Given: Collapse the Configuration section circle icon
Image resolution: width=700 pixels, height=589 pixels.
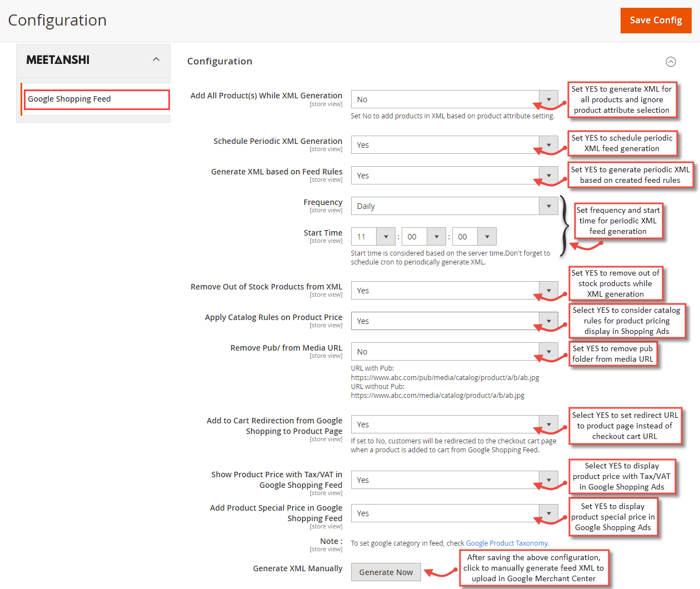Looking at the screenshot, I should pyautogui.click(x=671, y=62).
